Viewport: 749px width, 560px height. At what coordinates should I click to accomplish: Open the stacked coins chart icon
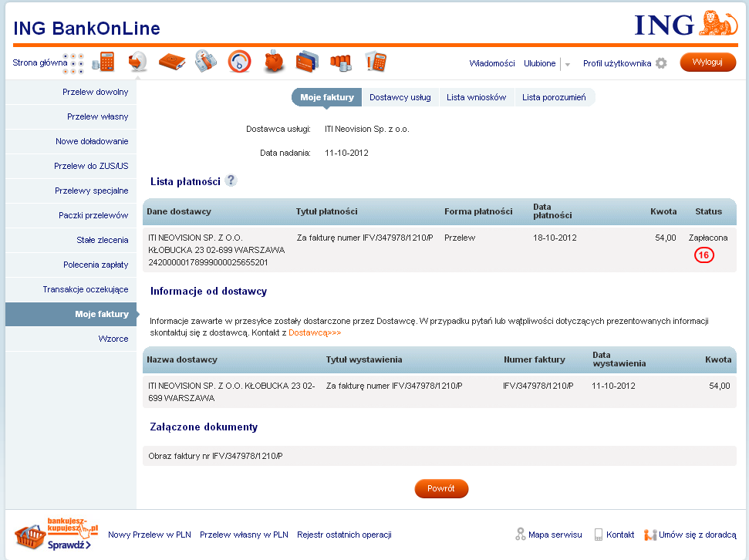(x=341, y=62)
